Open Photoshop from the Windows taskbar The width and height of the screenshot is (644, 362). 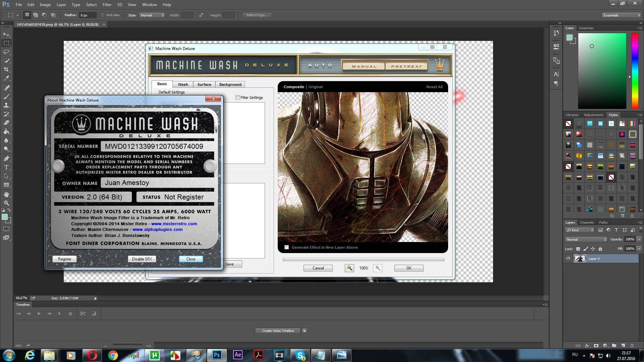pyautogui.click(x=217, y=355)
